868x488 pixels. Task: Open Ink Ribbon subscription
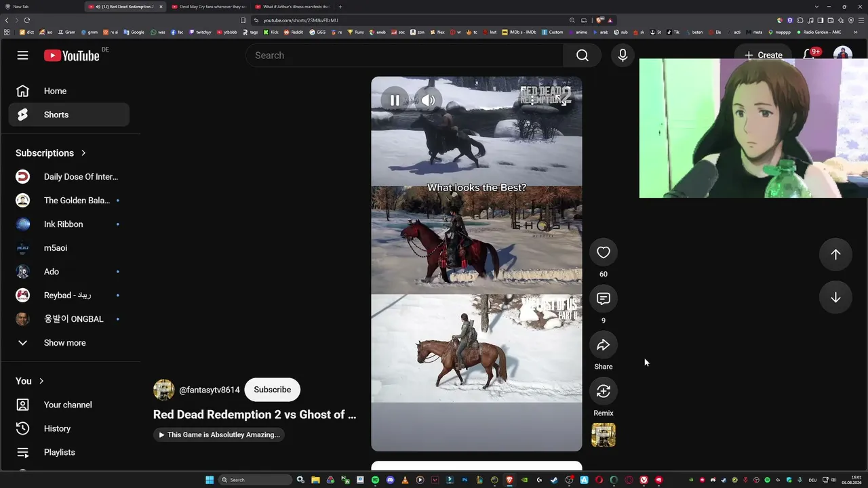(68, 224)
